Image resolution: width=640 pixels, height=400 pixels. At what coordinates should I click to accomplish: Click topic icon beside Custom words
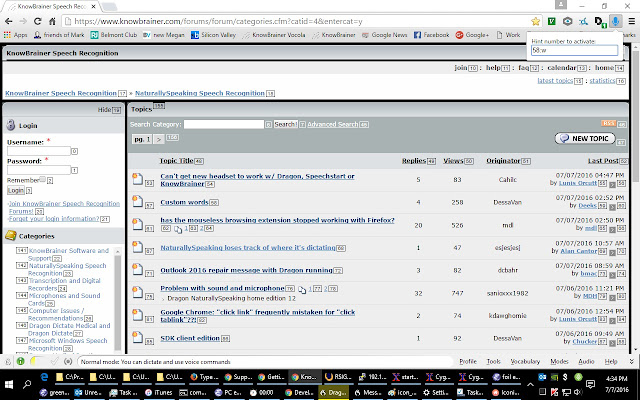tap(137, 202)
